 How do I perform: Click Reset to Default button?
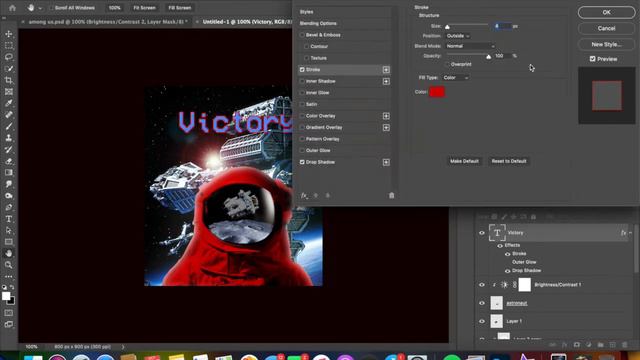point(509,161)
